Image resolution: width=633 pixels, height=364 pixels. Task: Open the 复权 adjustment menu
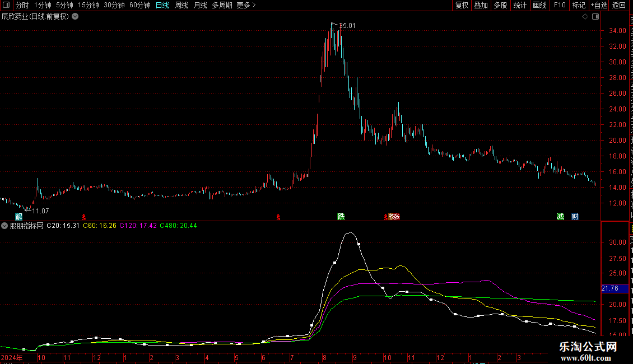coord(462,5)
